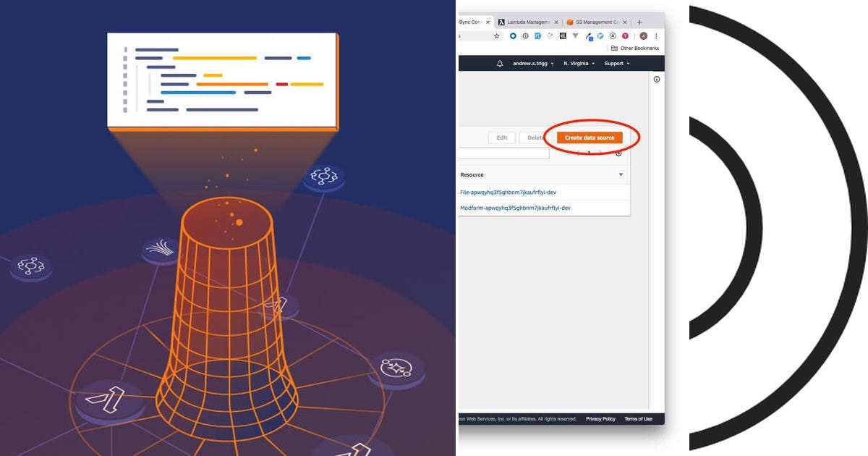The image size is (868, 456).
Task: Expand the Support menu
Action: 613,64
